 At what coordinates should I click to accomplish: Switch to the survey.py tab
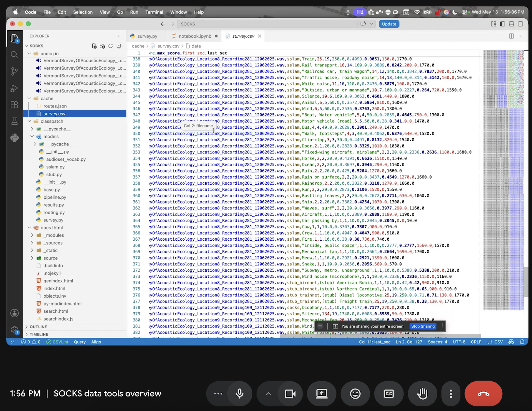(x=147, y=36)
